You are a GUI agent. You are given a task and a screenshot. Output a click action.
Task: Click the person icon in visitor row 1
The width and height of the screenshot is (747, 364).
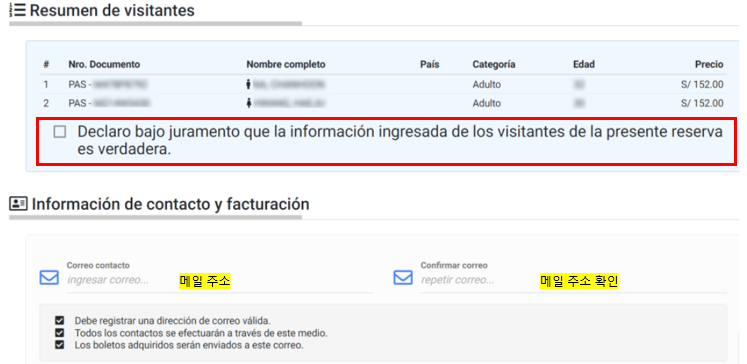coord(248,85)
